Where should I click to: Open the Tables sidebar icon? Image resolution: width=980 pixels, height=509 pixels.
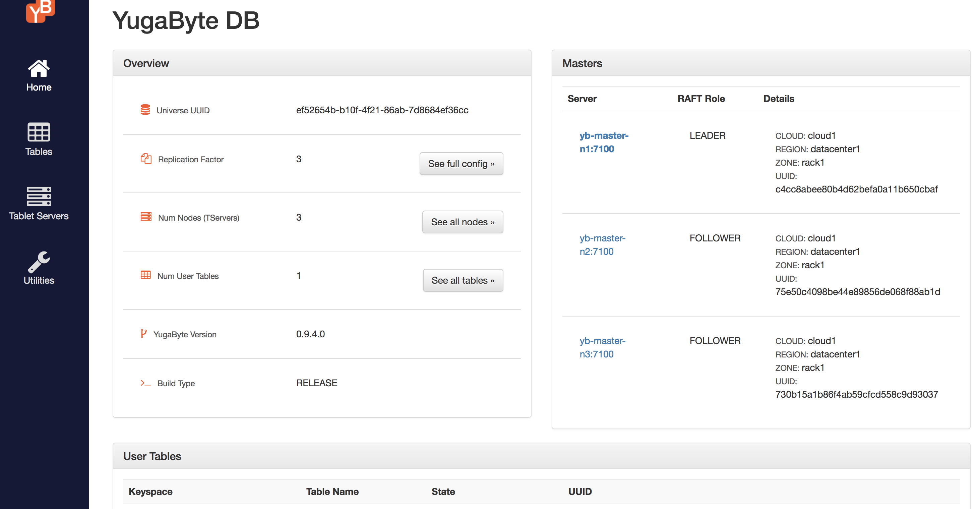(x=39, y=132)
